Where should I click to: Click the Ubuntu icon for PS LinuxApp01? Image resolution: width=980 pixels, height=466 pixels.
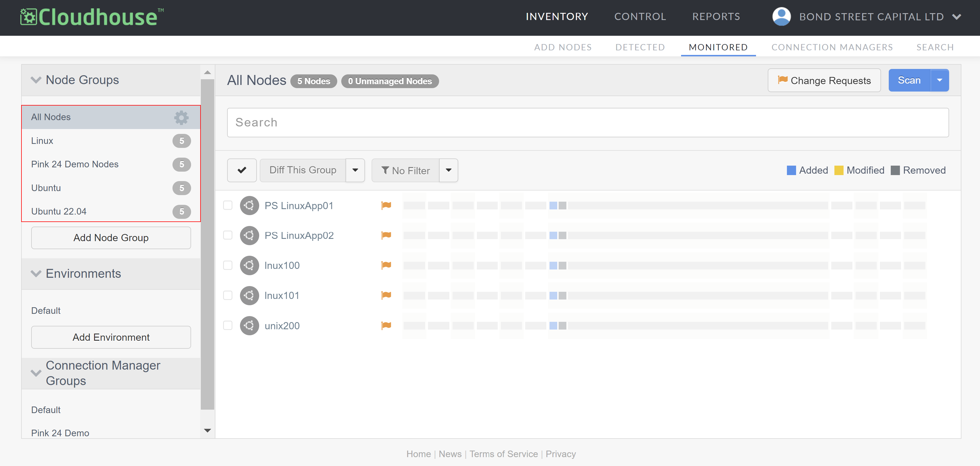249,205
